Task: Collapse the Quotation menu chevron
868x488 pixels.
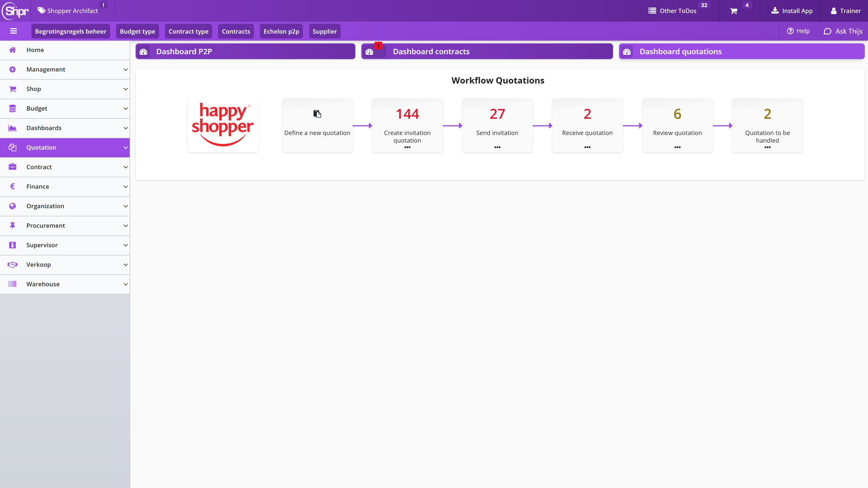Action: click(126, 147)
